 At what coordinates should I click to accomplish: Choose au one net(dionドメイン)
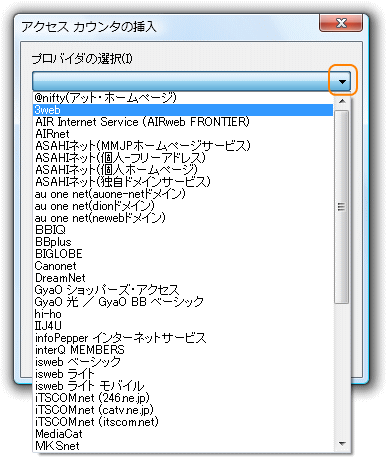(x=183, y=206)
